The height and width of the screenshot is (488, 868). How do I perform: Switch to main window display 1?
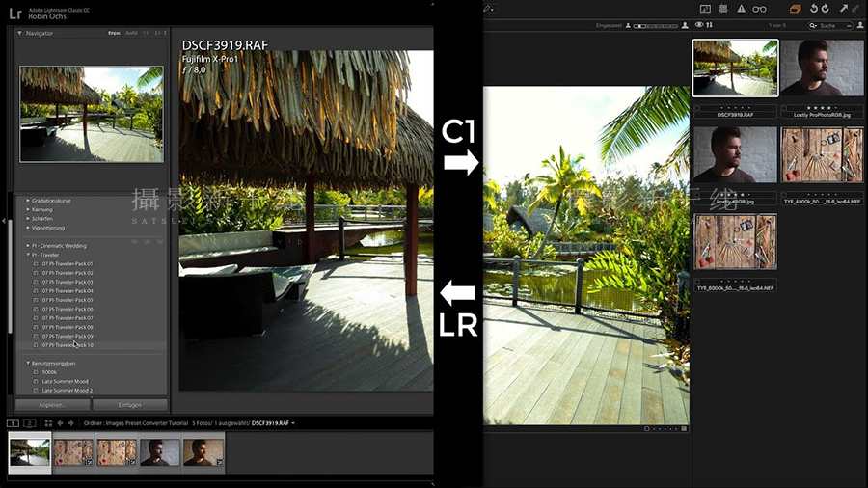(13, 423)
